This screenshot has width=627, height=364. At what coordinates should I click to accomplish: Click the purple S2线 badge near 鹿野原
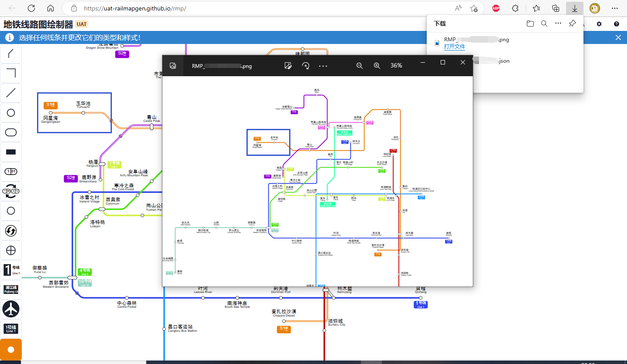tap(71, 178)
